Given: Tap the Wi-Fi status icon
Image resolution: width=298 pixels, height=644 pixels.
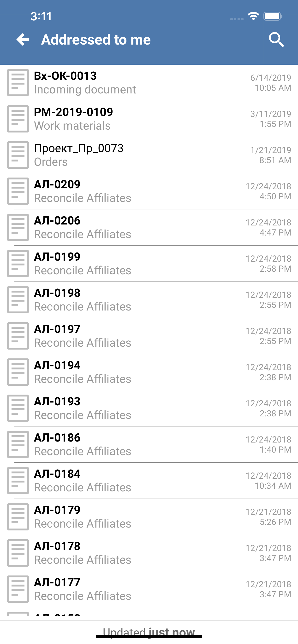Looking at the screenshot, I should click(253, 16).
